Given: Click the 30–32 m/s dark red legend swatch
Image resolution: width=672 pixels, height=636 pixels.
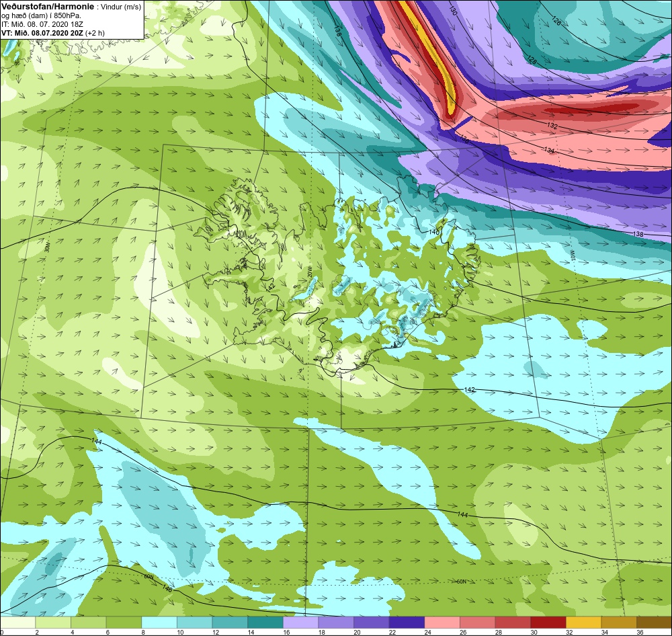Looking at the screenshot, I should pos(548,623).
